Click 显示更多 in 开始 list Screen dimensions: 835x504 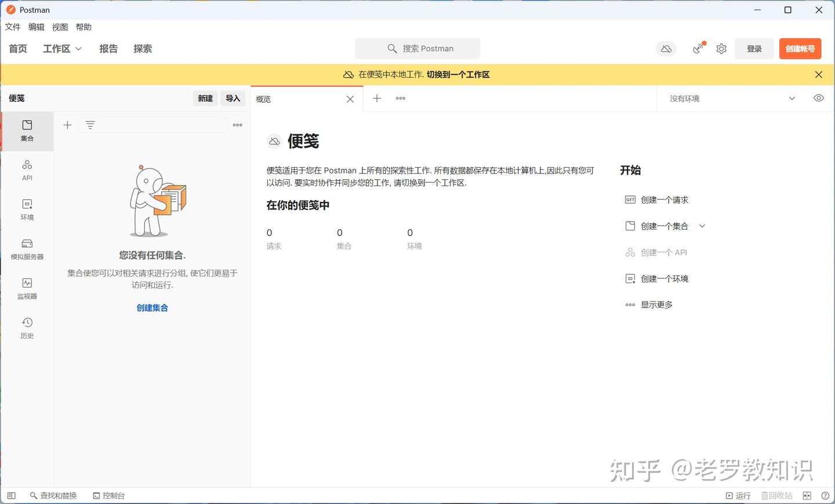click(x=649, y=304)
